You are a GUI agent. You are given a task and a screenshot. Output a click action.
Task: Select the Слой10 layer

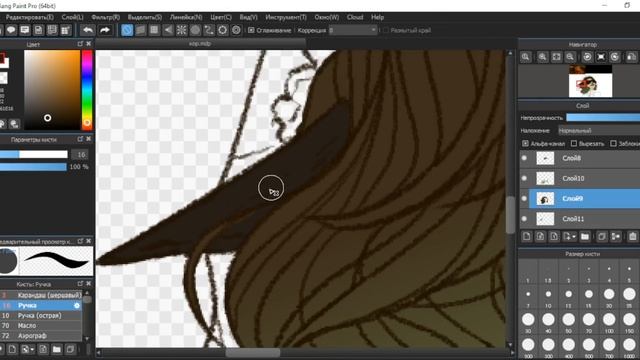click(584, 178)
